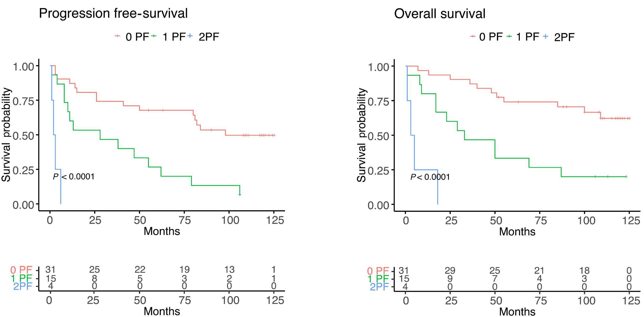Click the 100 x-axis tick label in the Overall survival plot

586,220
